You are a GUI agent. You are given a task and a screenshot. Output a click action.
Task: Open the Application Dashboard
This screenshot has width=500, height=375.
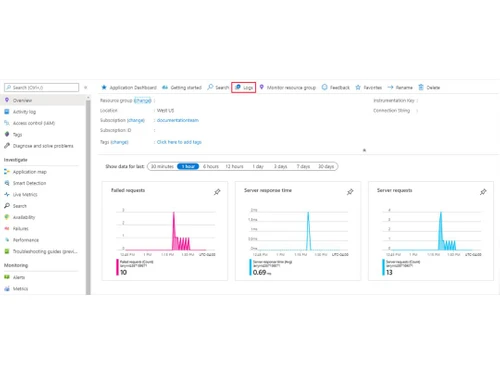pos(129,87)
